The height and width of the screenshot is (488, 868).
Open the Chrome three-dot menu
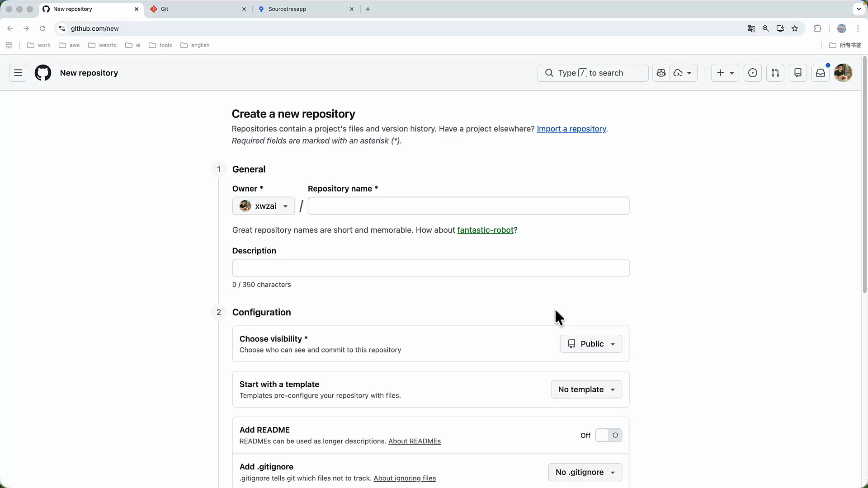858,28
